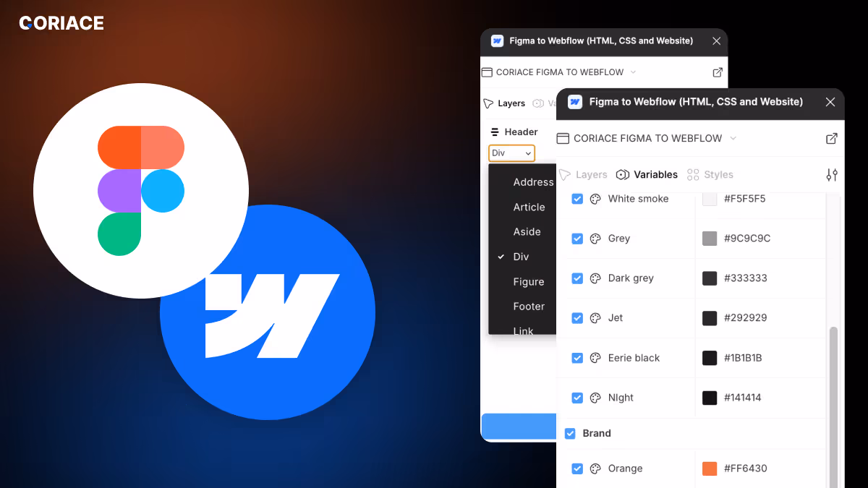Screen dimensions: 868x488
Task: Uncheck the White smoke variable checkbox
Action: [577, 199]
